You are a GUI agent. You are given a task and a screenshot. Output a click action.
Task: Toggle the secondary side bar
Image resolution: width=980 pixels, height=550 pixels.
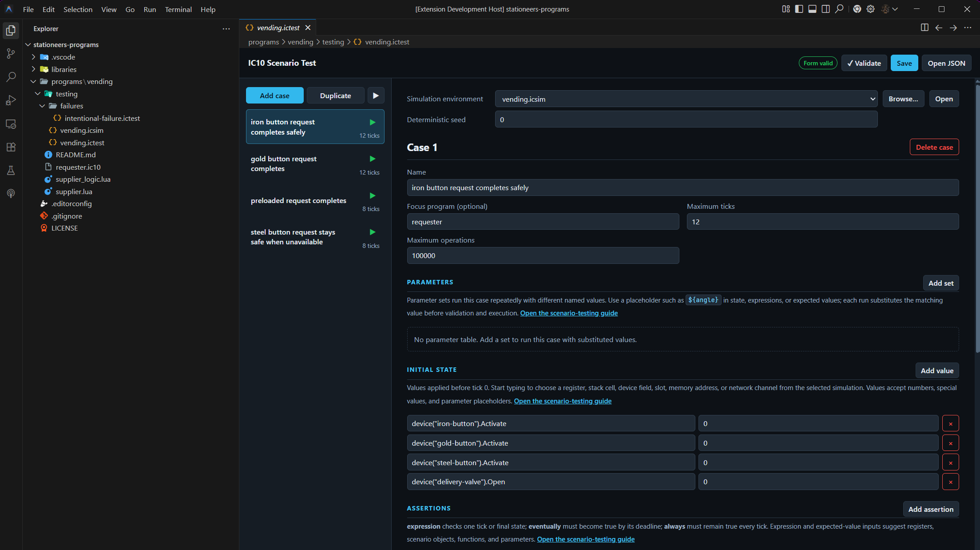826,9
